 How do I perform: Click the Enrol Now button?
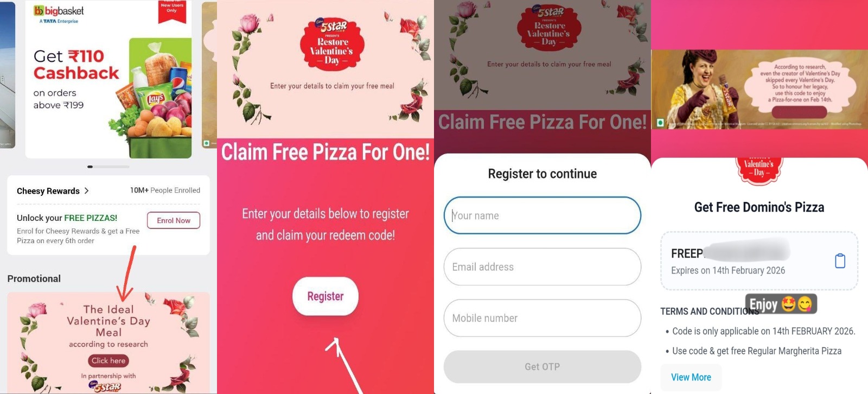point(174,220)
